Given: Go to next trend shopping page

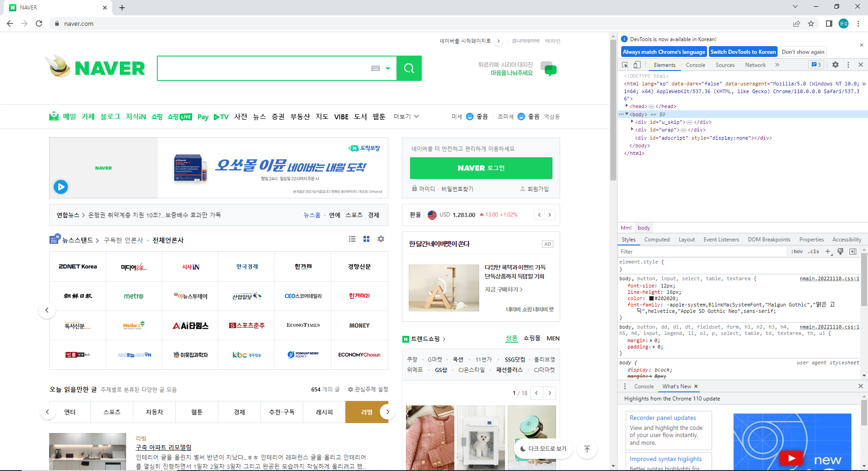Looking at the screenshot, I should (x=550, y=393).
